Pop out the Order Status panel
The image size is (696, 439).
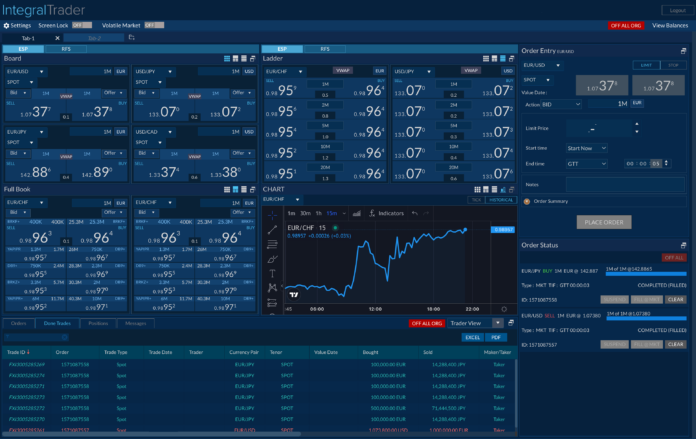pyautogui.click(x=683, y=245)
